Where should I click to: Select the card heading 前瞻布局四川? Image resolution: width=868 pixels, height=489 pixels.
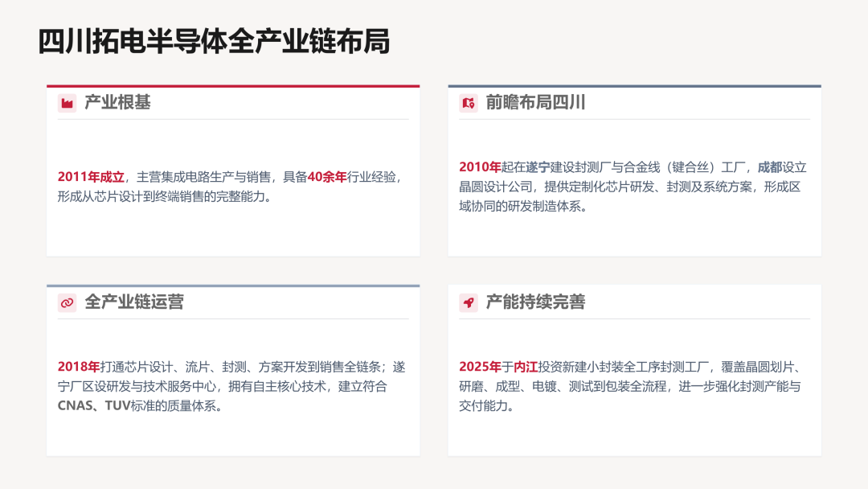pos(535,102)
